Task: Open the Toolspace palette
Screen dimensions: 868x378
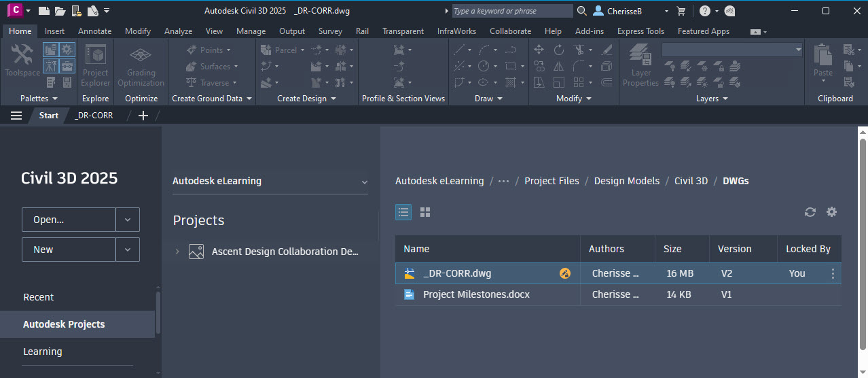Action: point(22,60)
